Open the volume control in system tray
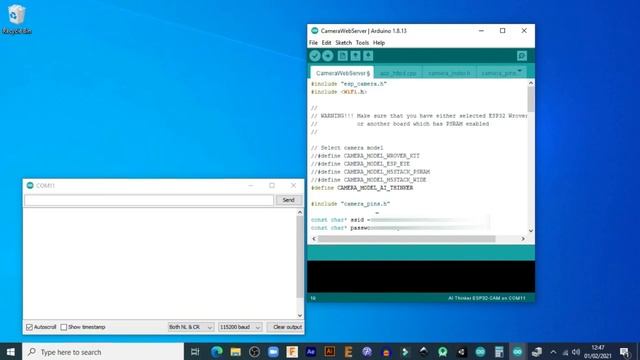The height and width of the screenshot is (360, 640). 576,352
